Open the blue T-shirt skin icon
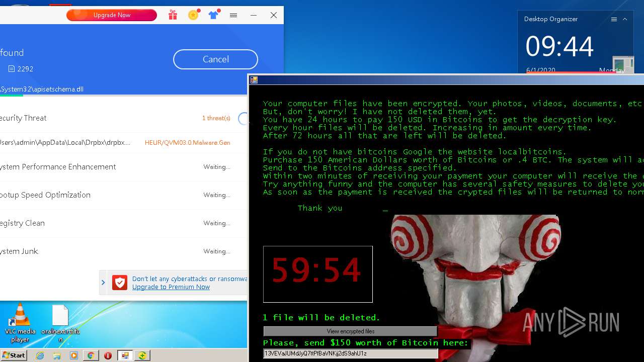 click(x=214, y=15)
